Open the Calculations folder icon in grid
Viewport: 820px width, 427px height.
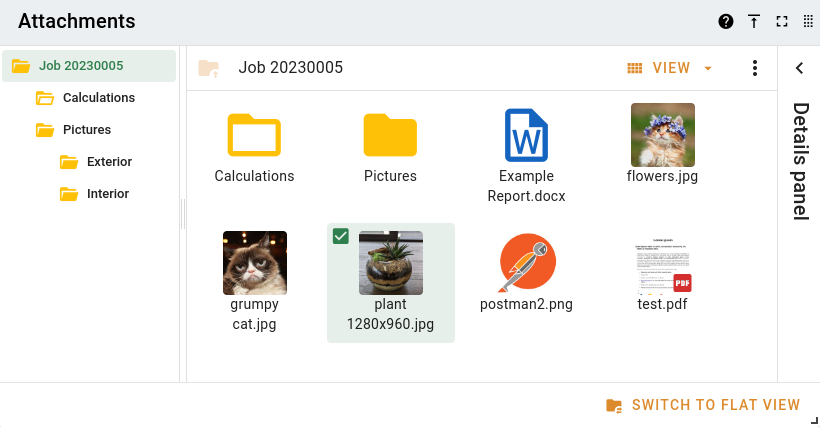(x=254, y=135)
